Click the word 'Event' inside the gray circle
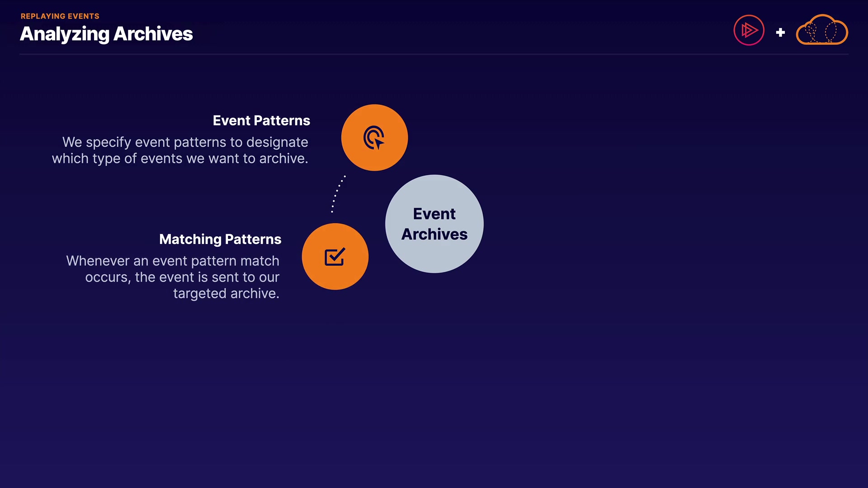Image resolution: width=868 pixels, height=488 pixels. tap(434, 214)
